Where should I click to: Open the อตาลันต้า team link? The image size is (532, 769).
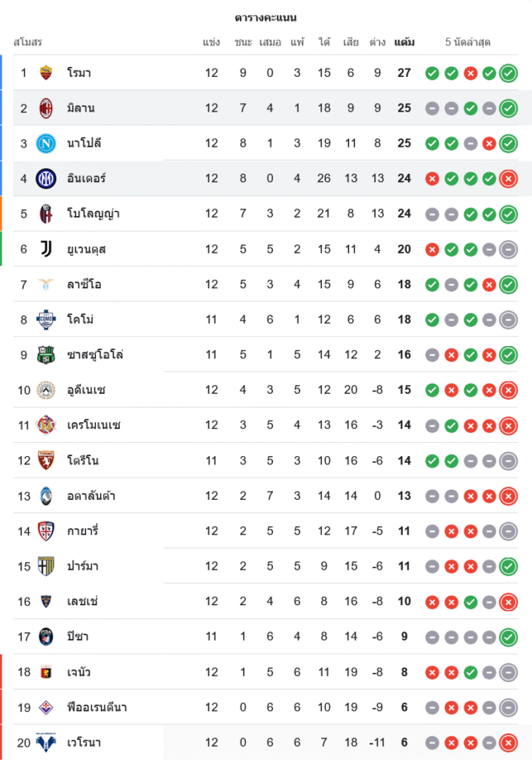91,496
